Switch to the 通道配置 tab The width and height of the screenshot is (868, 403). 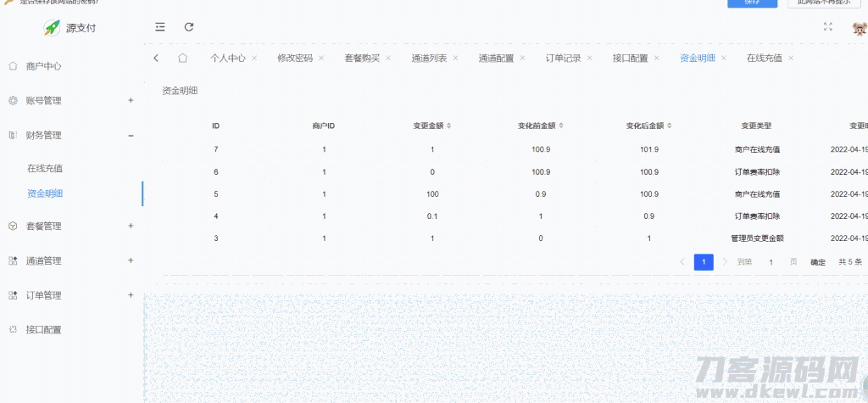tap(496, 59)
